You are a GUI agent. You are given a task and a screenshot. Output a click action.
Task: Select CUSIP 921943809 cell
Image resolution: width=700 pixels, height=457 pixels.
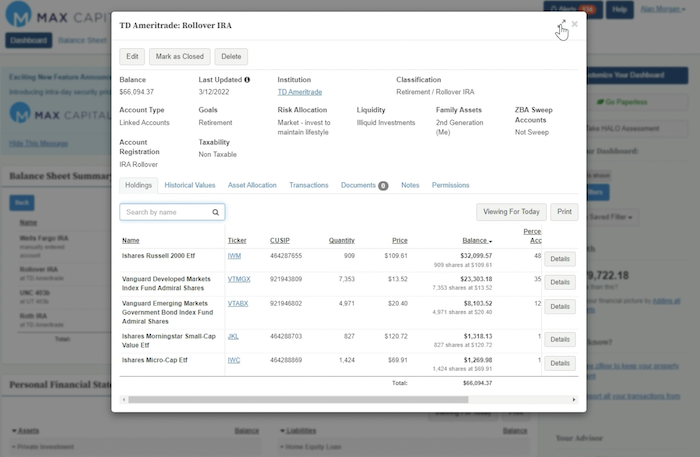coord(286,279)
